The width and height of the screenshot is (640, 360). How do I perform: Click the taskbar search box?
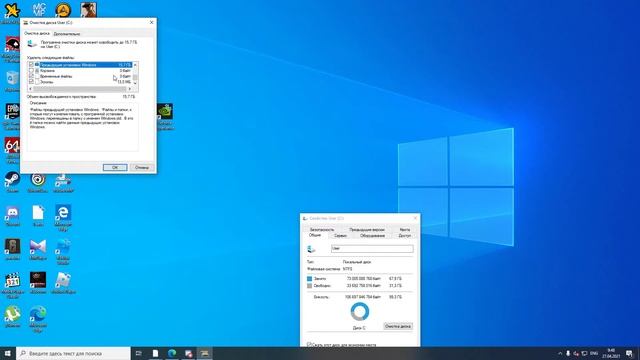pos(73,353)
